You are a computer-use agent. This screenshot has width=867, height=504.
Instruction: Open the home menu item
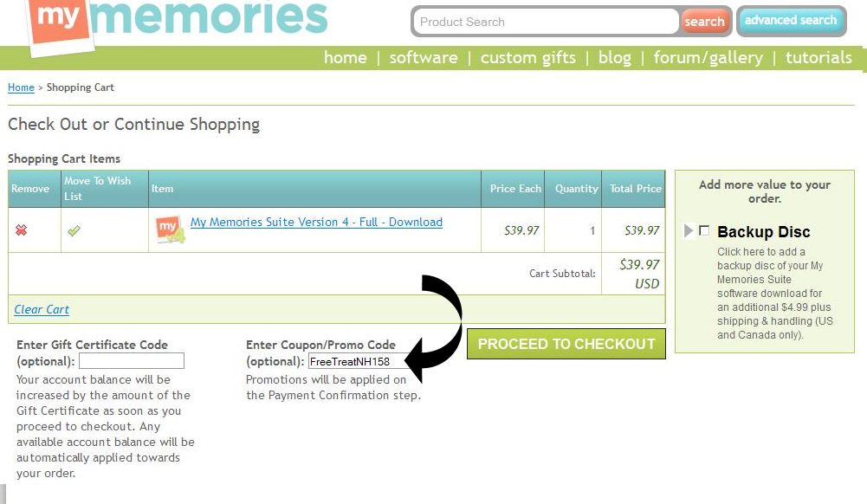pos(345,58)
